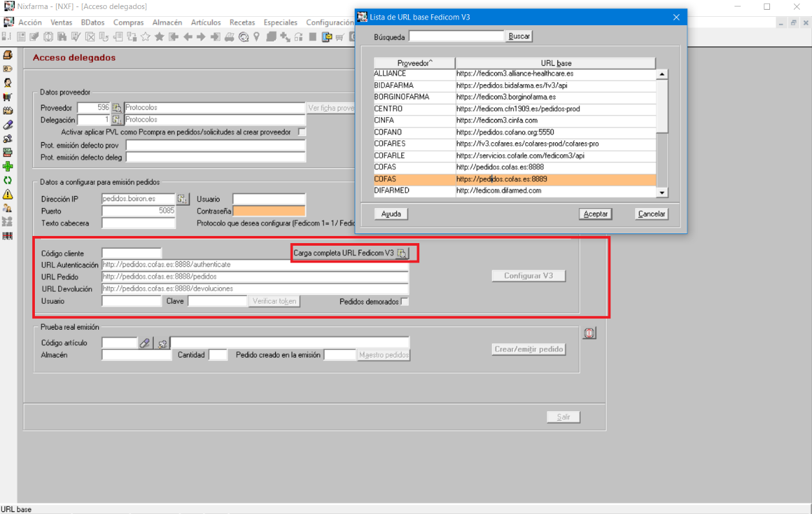Select the BORGINOFARMA provider row

(515, 97)
